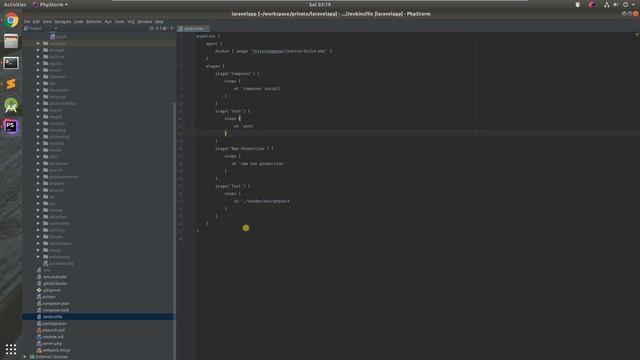Screen dimensions: 640x360
Task: Open the VCS menu
Action: (x=131, y=22)
